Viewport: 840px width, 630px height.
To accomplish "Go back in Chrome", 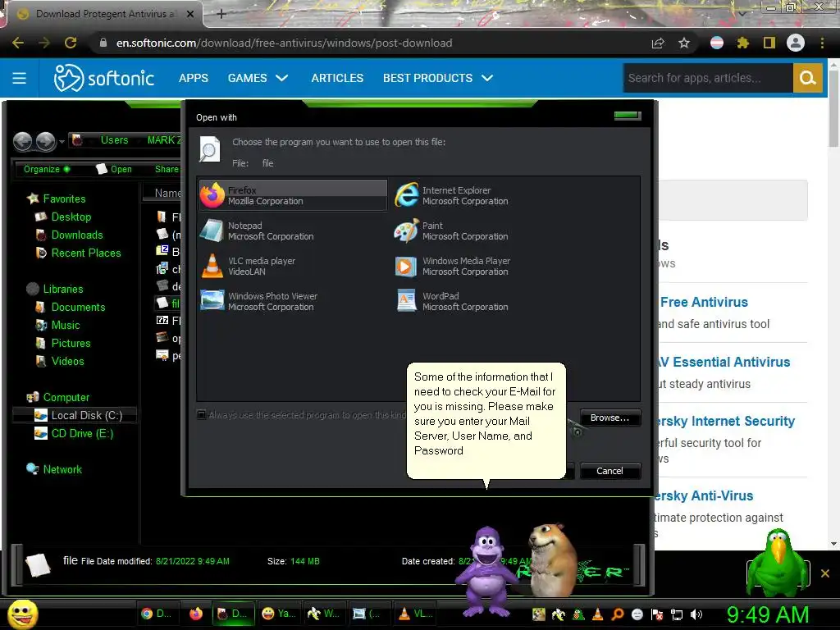I will (18, 43).
